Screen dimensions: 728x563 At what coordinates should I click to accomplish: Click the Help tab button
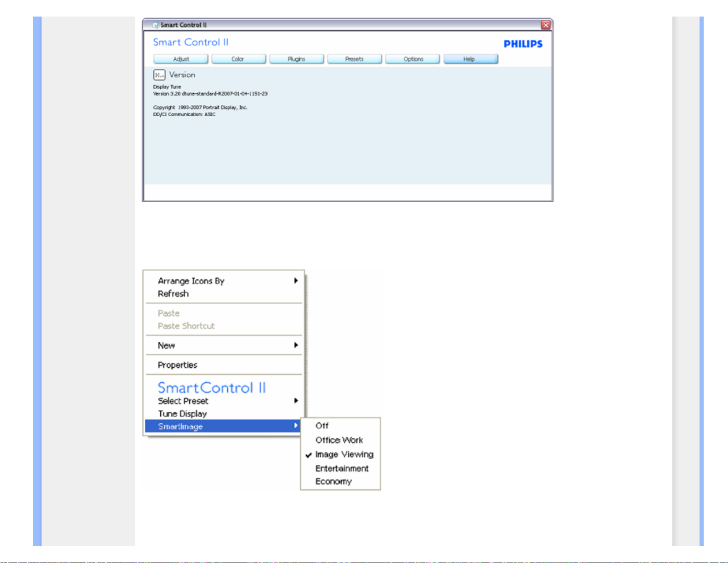470,59
